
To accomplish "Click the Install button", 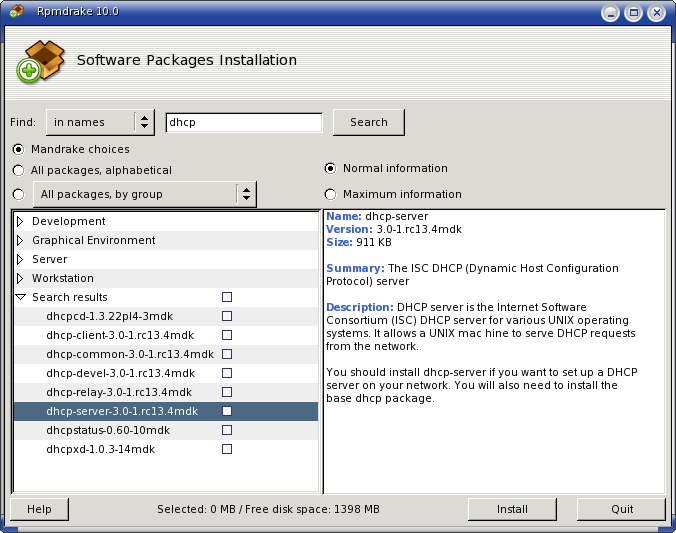I will [512, 509].
